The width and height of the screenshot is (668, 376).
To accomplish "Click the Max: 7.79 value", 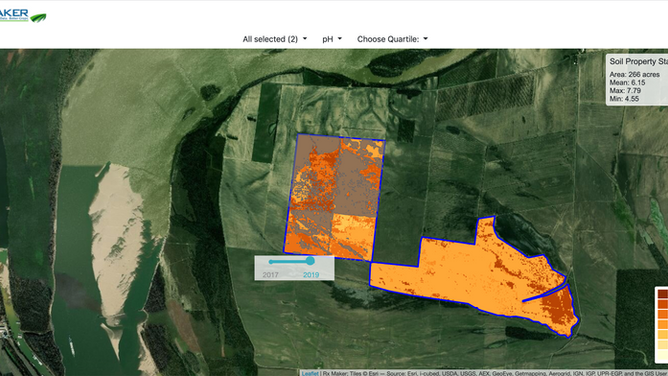I will tap(625, 91).
